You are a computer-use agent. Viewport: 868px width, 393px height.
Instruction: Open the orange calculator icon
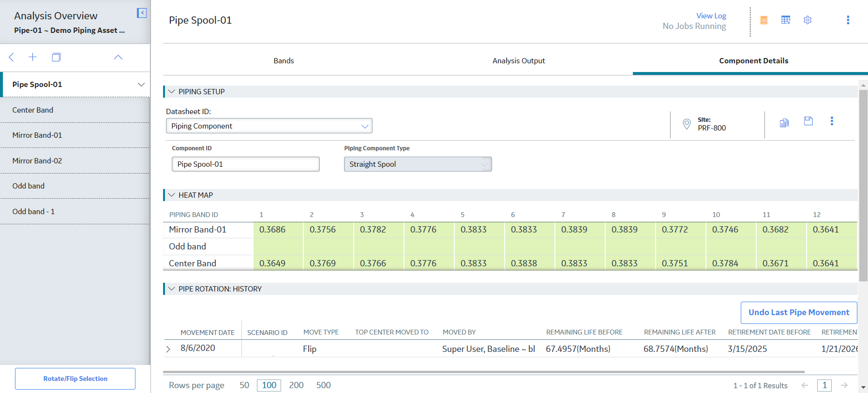pos(764,20)
